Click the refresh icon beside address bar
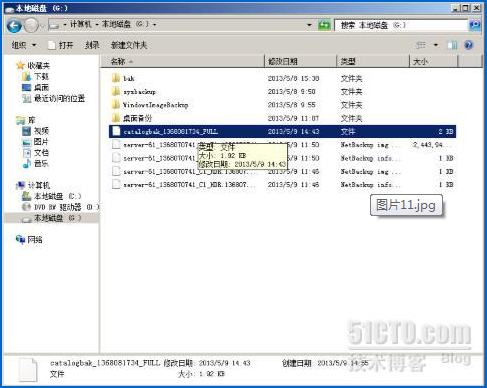The height and width of the screenshot is (388, 487). [324, 25]
